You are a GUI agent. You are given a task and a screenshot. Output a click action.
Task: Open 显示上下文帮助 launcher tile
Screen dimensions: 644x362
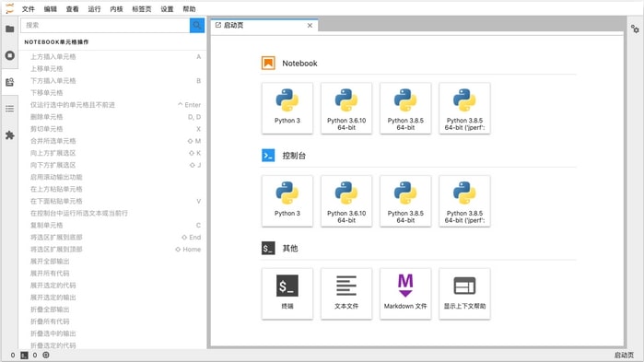coord(464,294)
